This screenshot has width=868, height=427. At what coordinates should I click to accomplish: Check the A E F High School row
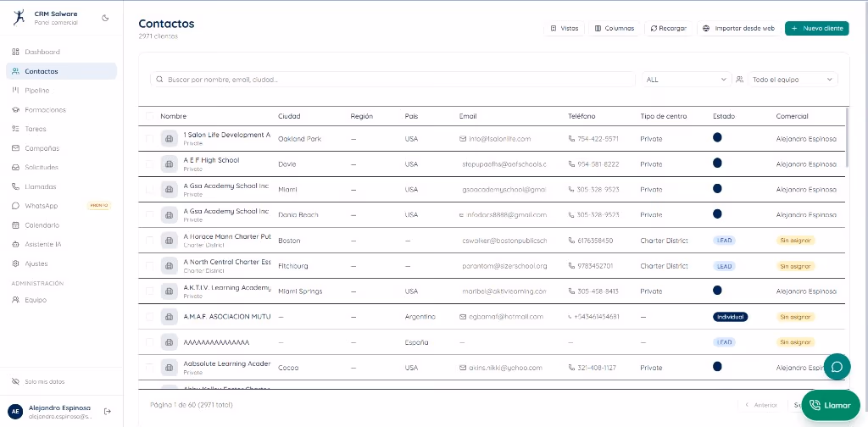(149, 164)
